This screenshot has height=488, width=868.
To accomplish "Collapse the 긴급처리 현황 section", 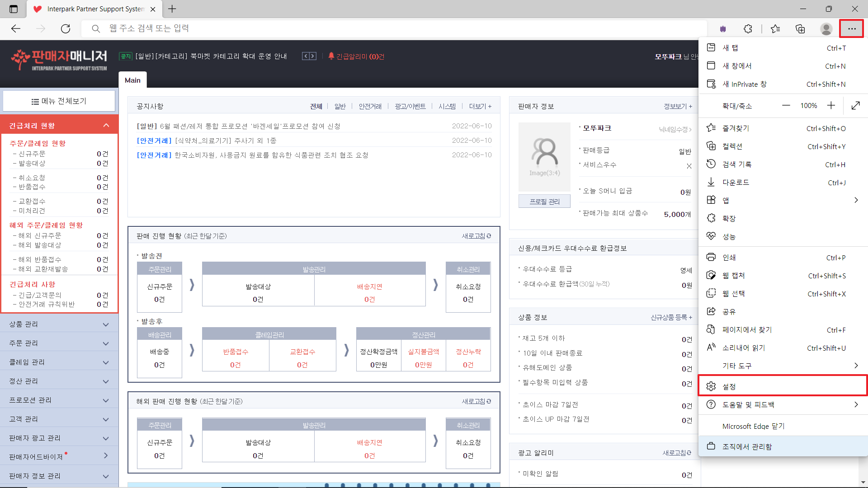I will (x=106, y=126).
